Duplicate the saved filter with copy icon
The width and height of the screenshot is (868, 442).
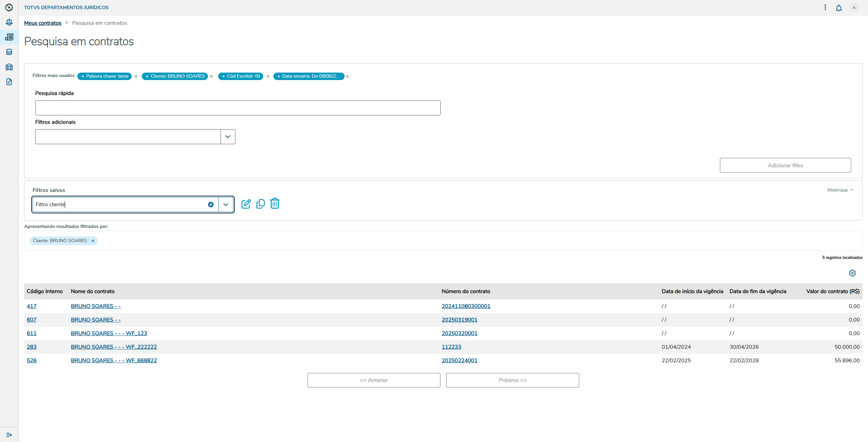tap(261, 204)
